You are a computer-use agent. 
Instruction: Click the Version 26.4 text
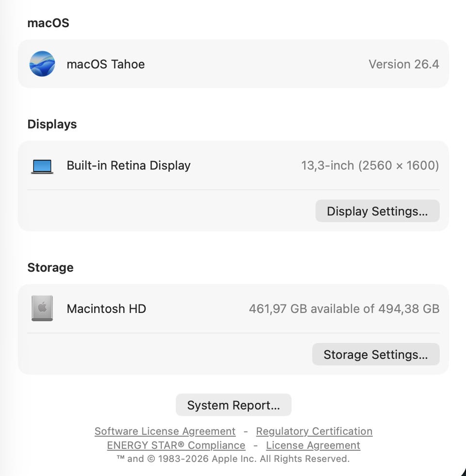click(x=404, y=64)
